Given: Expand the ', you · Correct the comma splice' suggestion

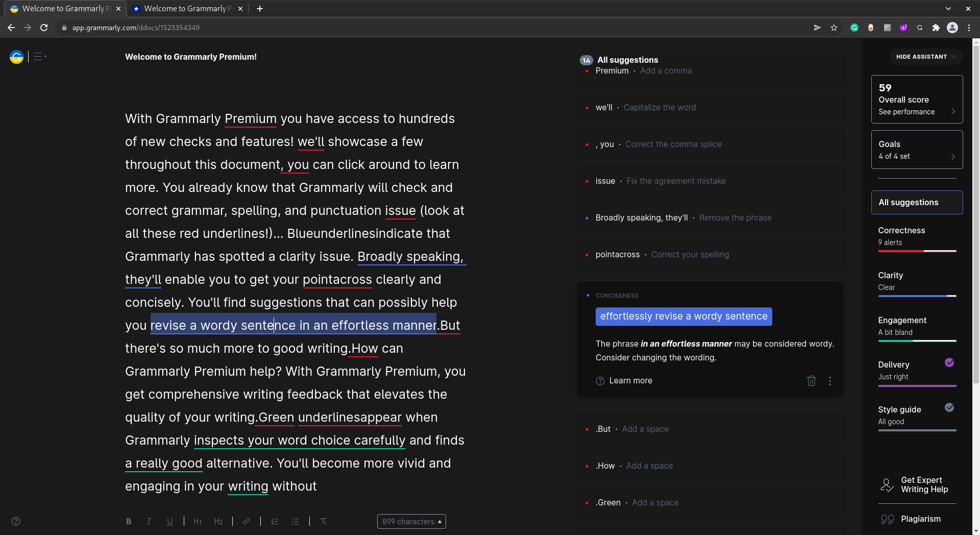Looking at the screenshot, I should pos(710,144).
